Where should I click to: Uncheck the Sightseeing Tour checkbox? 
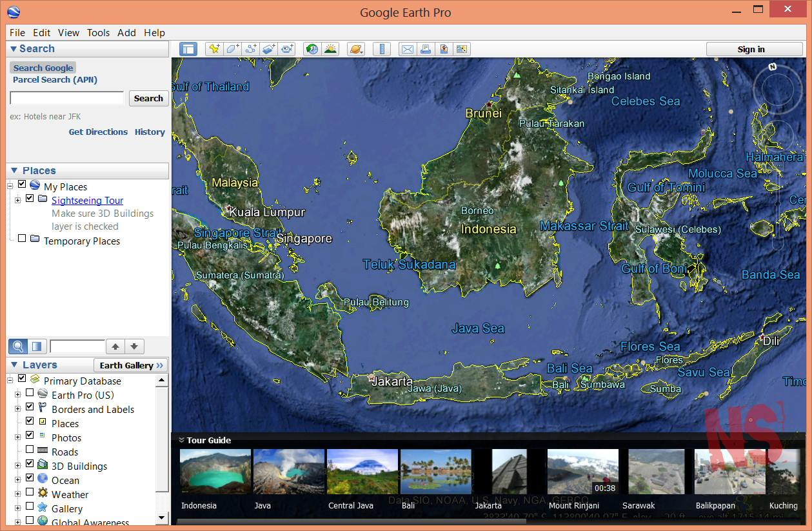[30, 199]
